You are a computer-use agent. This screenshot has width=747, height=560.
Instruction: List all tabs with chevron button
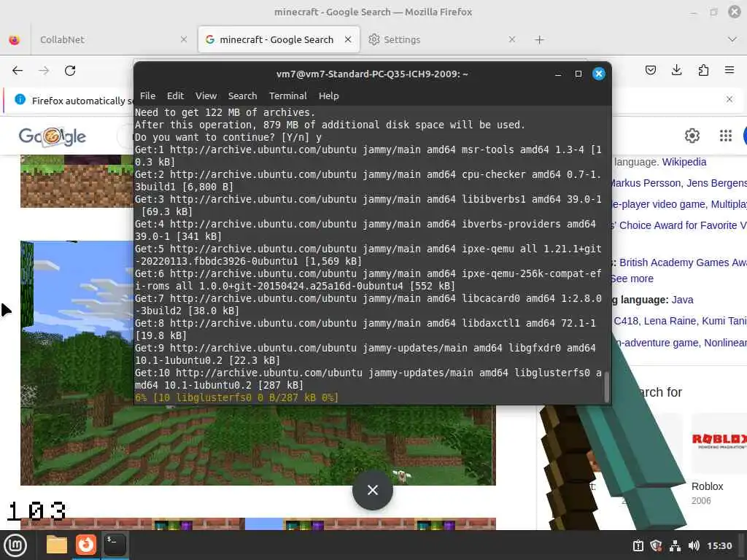(x=732, y=39)
